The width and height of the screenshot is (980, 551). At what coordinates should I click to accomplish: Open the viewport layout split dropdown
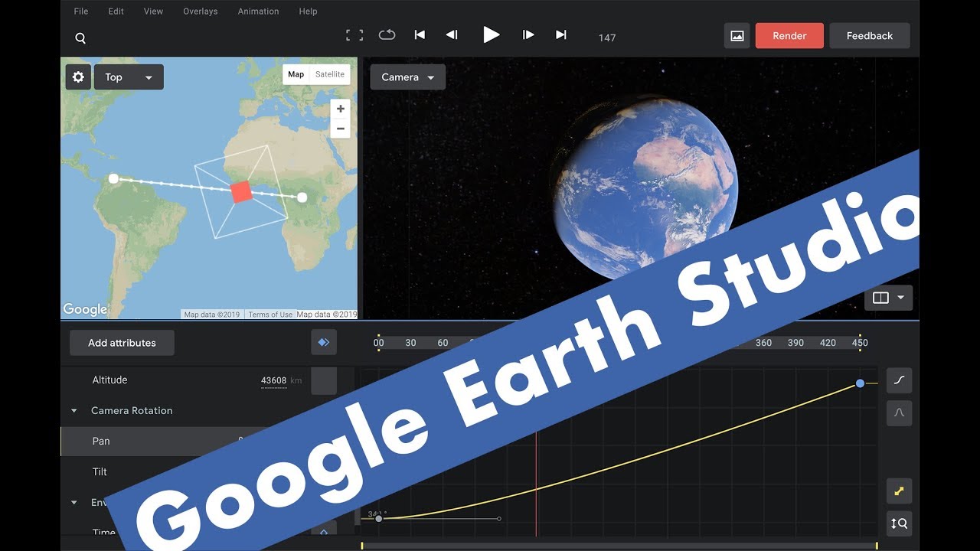pyautogui.click(x=888, y=298)
